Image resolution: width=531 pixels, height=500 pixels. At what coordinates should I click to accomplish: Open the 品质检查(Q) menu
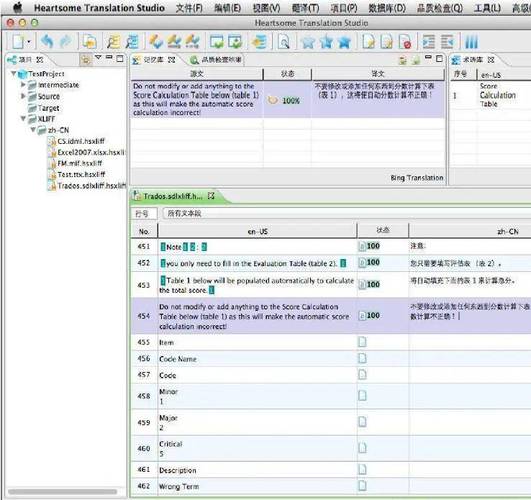440,8
